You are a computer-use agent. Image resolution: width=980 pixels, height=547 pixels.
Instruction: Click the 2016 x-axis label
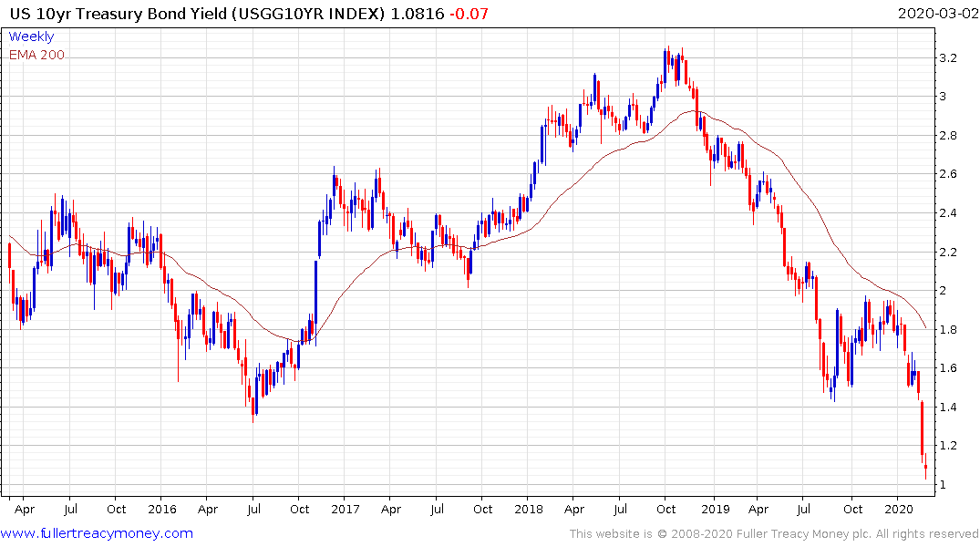coord(162,509)
